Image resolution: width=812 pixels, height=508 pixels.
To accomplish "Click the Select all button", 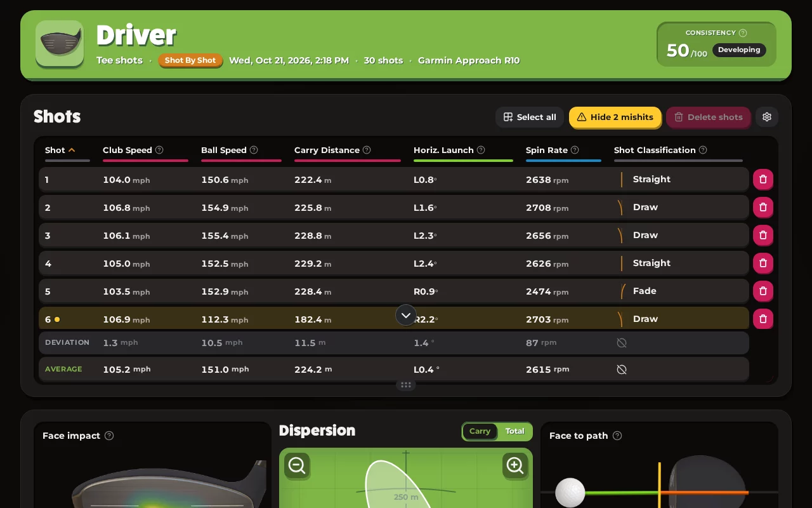I will [530, 117].
